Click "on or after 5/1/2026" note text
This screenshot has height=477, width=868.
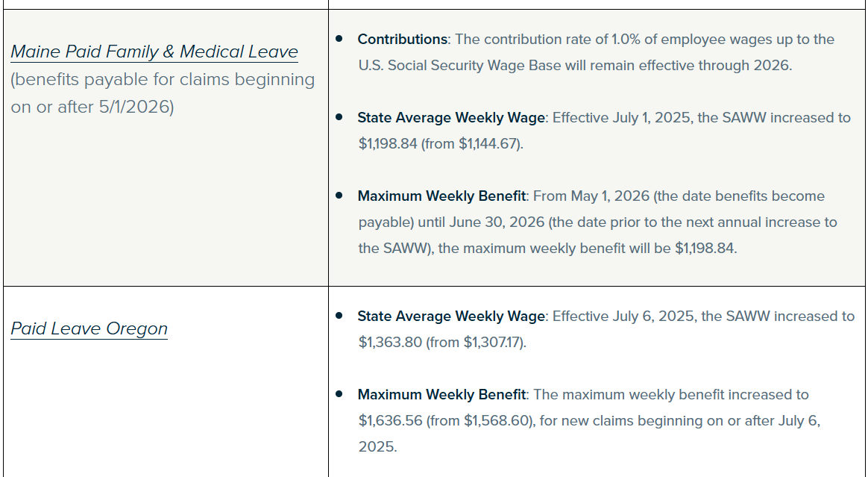pyautogui.click(x=92, y=107)
